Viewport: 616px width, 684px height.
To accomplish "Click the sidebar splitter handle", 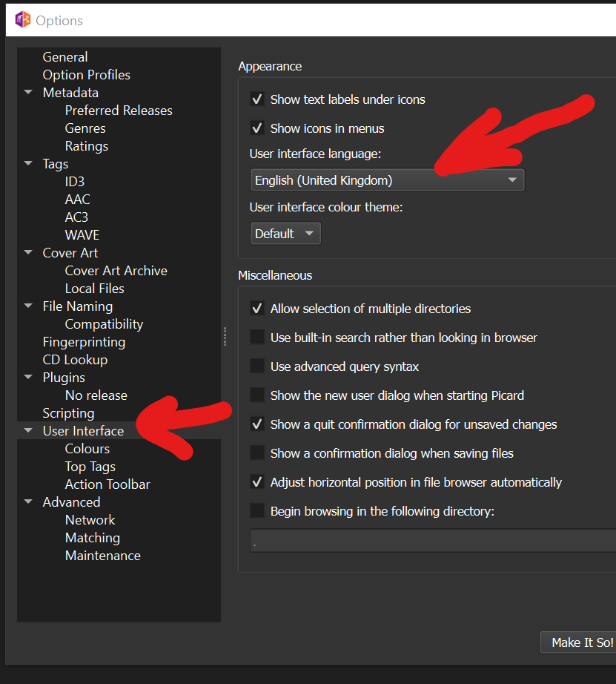I will point(224,336).
